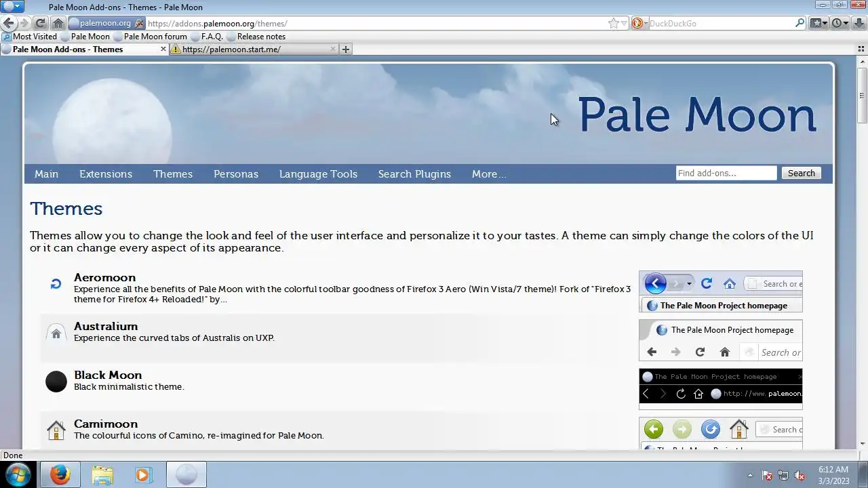Open the Australium theme title
Image resolution: width=868 pixels, height=488 pixels.
(x=106, y=326)
